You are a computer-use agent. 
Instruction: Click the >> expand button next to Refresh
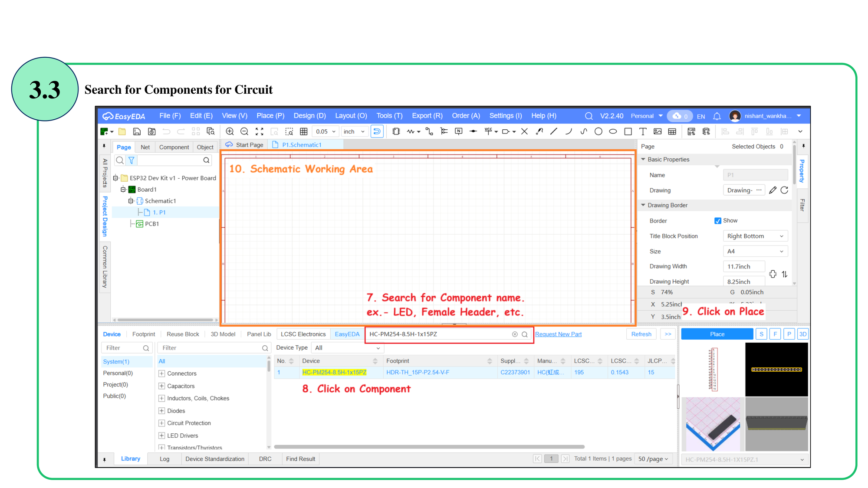pyautogui.click(x=667, y=334)
